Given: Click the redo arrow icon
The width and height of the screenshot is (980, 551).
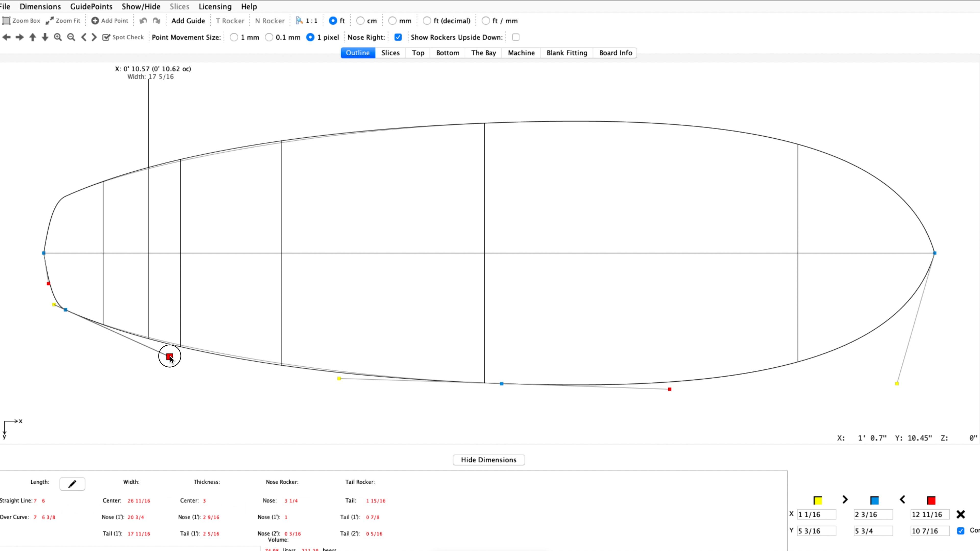Looking at the screenshot, I should point(156,21).
